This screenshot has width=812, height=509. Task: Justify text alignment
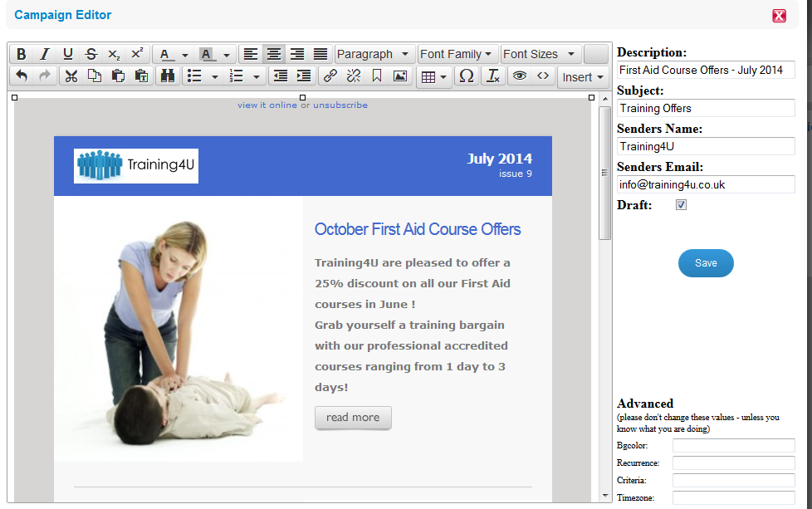pos(320,54)
